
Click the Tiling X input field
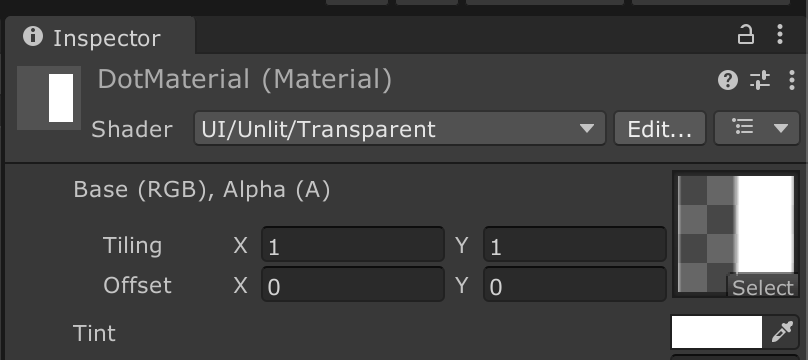point(353,245)
